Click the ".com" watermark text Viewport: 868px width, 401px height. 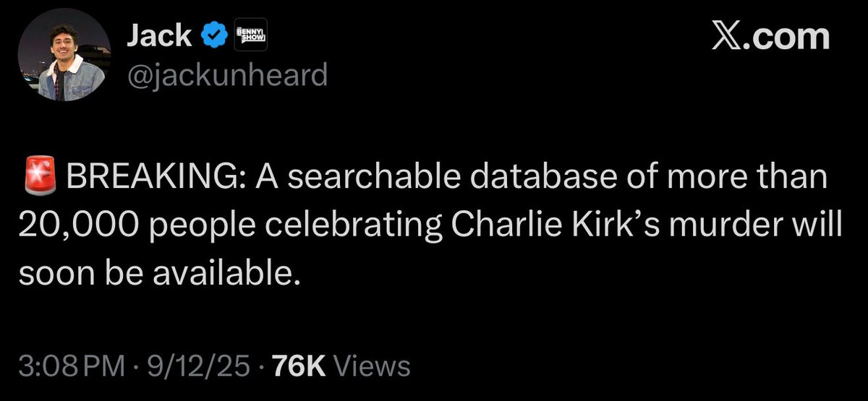784,38
